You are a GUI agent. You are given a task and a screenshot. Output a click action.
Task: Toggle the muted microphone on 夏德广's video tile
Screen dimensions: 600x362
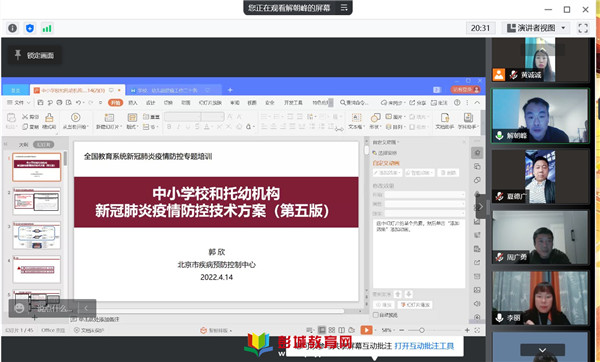499,196
